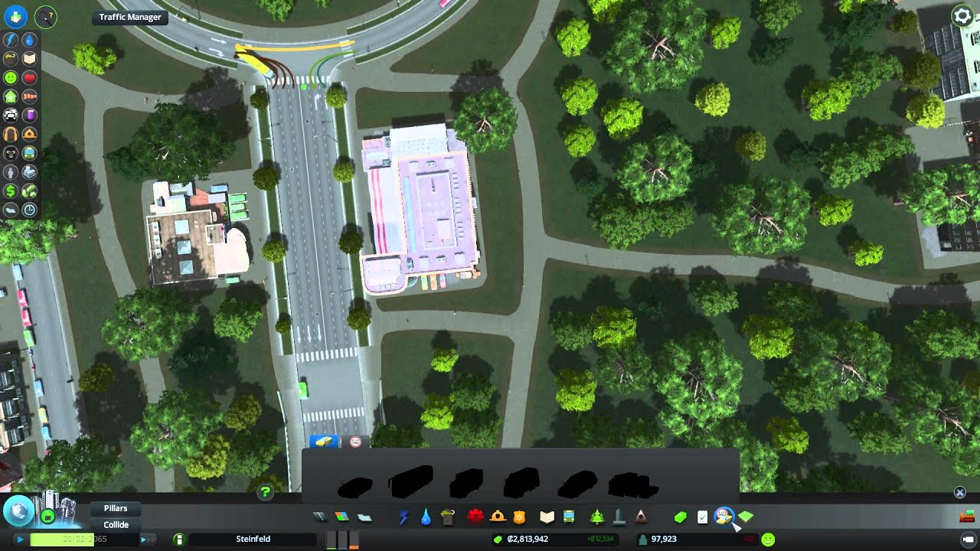Image resolution: width=980 pixels, height=551 pixels.
Task: Open the Education book info view
Action: click(29, 58)
